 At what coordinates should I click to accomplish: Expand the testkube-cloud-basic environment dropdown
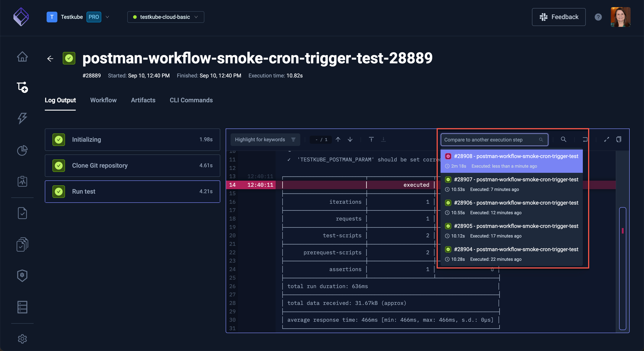(x=166, y=17)
